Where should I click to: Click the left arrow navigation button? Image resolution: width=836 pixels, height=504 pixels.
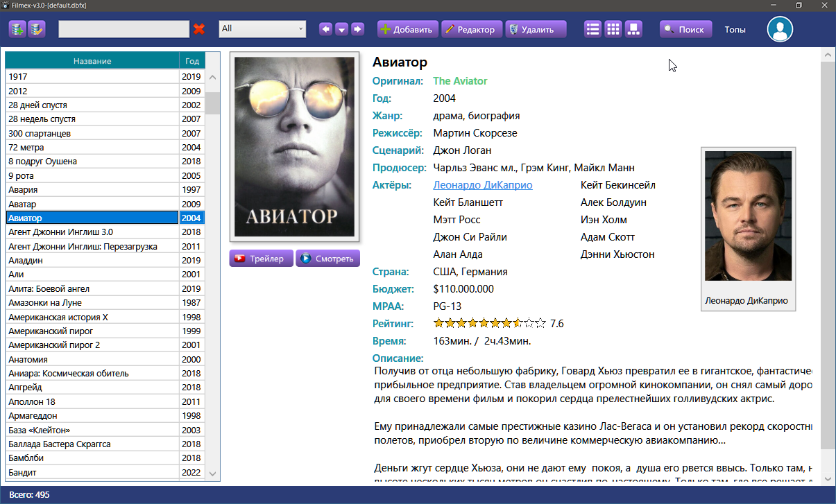(325, 29)
